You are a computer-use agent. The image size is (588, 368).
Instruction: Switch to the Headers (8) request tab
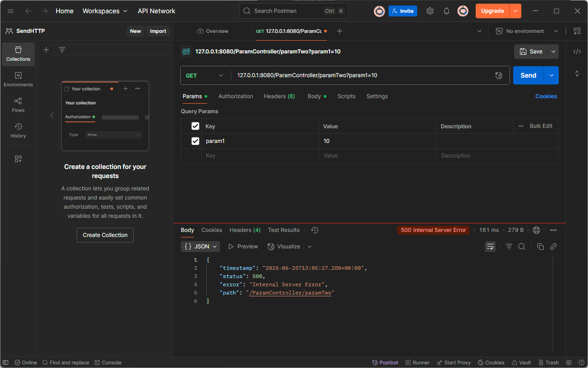[x=279, y=96]
